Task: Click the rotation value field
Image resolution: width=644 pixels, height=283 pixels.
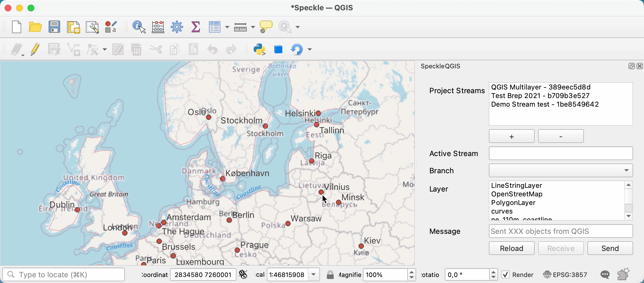Action: tap(467, 275)
